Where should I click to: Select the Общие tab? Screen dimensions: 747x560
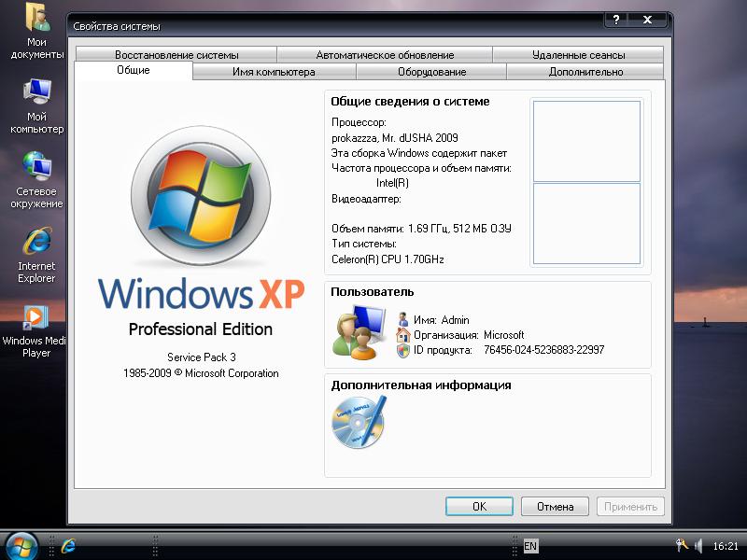tap(134, 70)
